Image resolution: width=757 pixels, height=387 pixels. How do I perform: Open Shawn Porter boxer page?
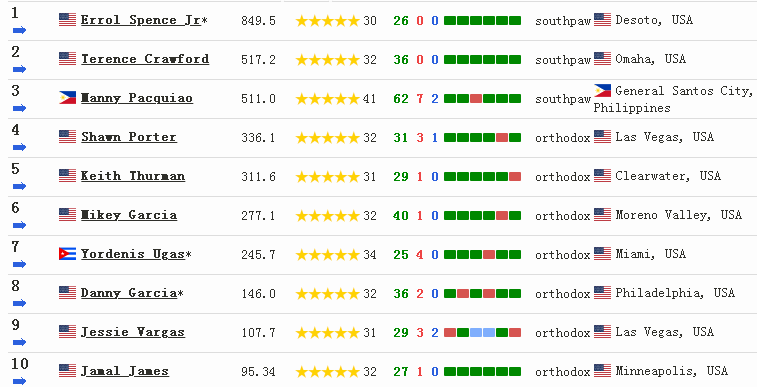coord(128,138)
